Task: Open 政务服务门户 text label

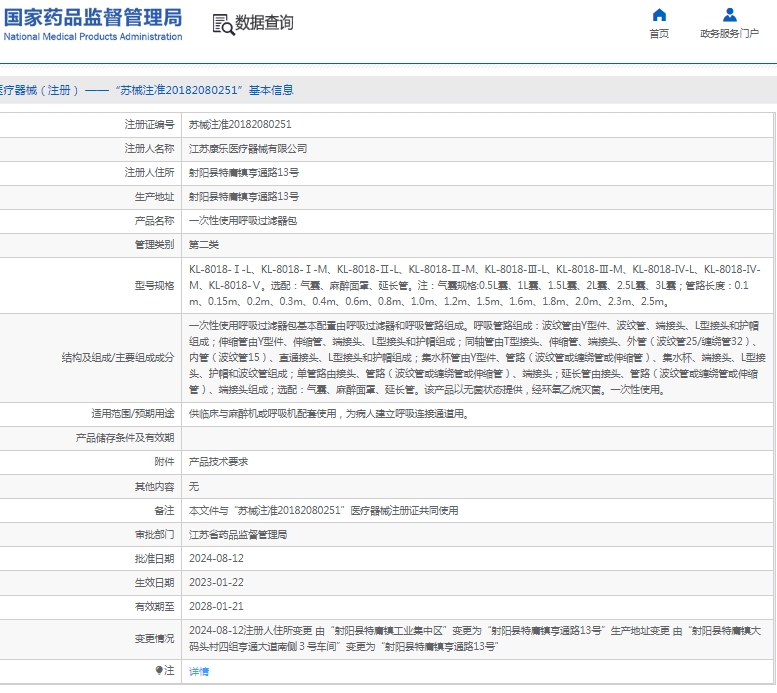Action: 729,34
